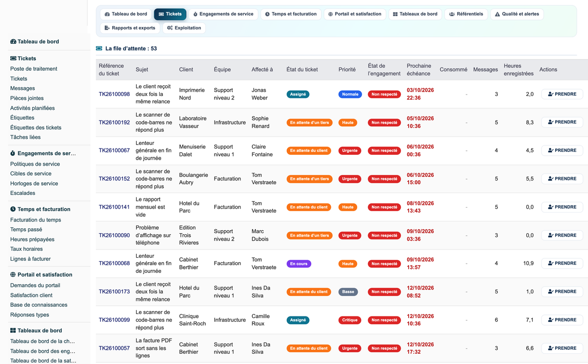This screenshot has height=364, width=588.
Task: Click PRENDRE on the TK26100090 row
Action: click(562, 235)
